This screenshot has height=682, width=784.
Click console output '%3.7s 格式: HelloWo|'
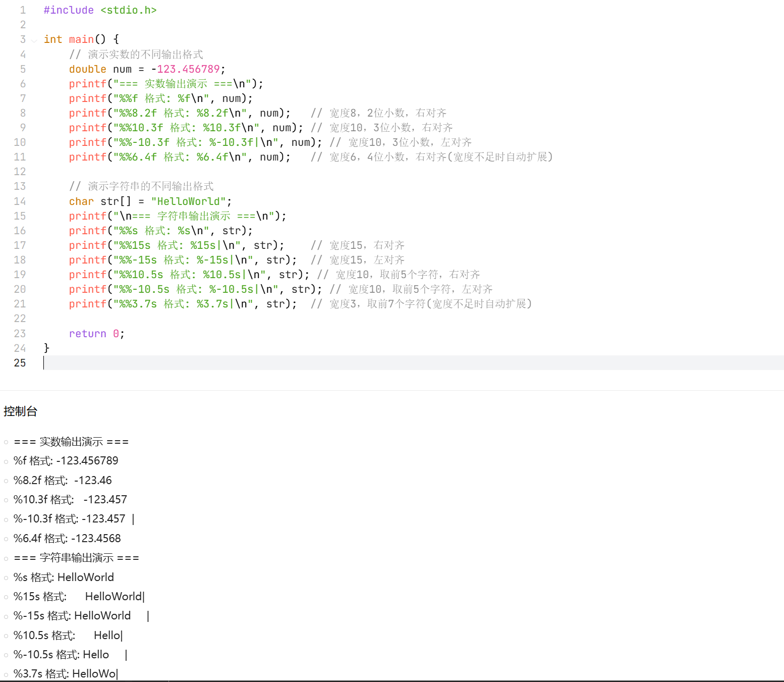66,674
